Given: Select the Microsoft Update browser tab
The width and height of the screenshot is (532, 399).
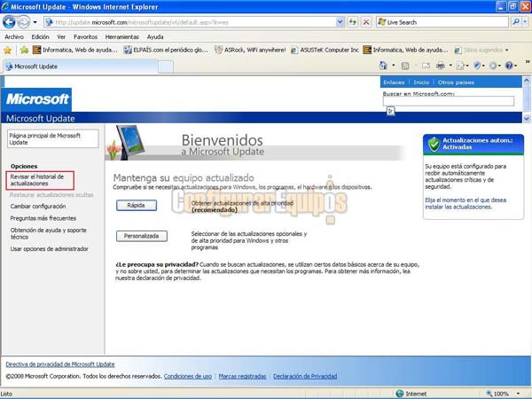Looking at the screenshot, I should click(81, 66).
